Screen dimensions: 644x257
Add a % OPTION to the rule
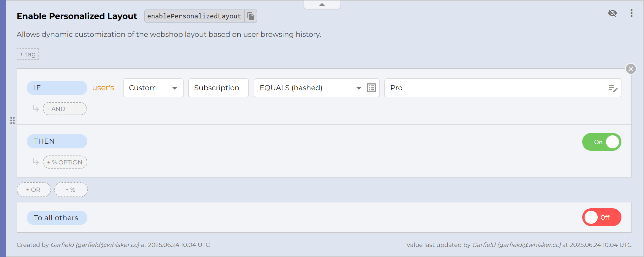[65, 162]
